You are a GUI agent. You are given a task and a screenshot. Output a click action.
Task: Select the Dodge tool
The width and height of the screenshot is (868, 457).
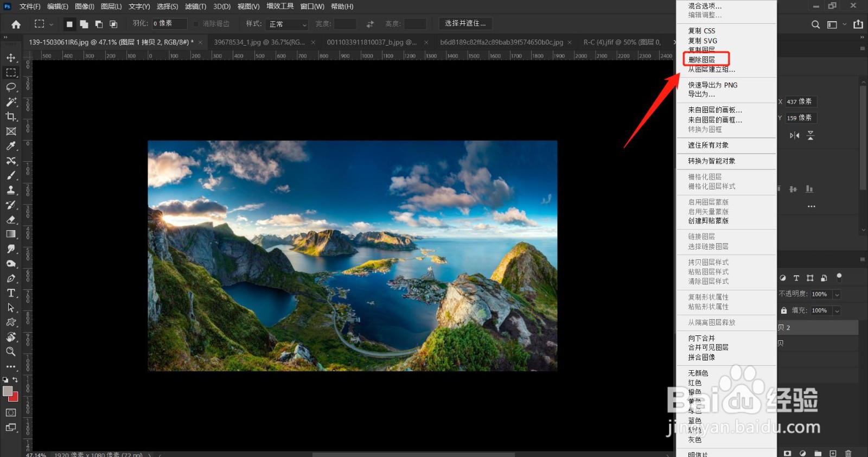(x=11, y=264)
